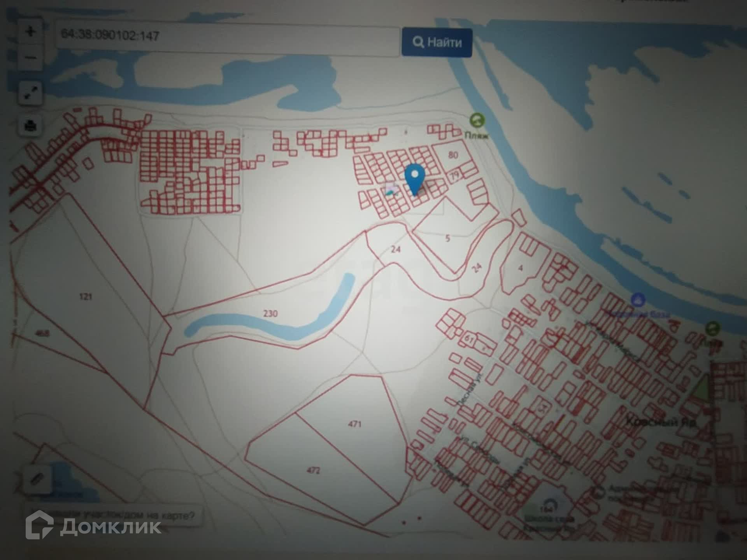Click the second green beach icon

713,329
